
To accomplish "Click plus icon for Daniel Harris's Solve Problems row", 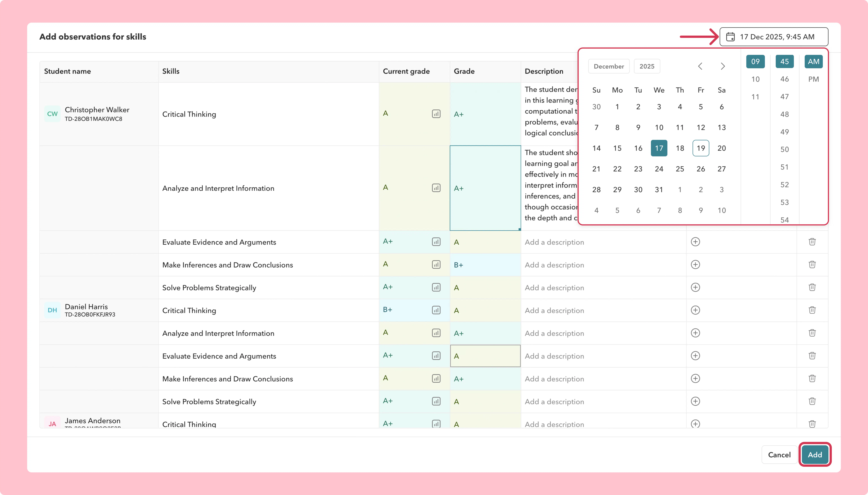I will [695, 401].
